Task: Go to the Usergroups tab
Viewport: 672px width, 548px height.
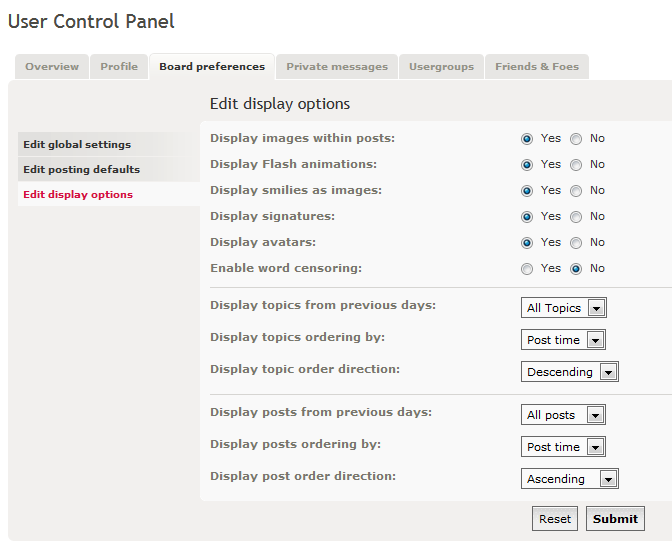Action: point(441,67)
